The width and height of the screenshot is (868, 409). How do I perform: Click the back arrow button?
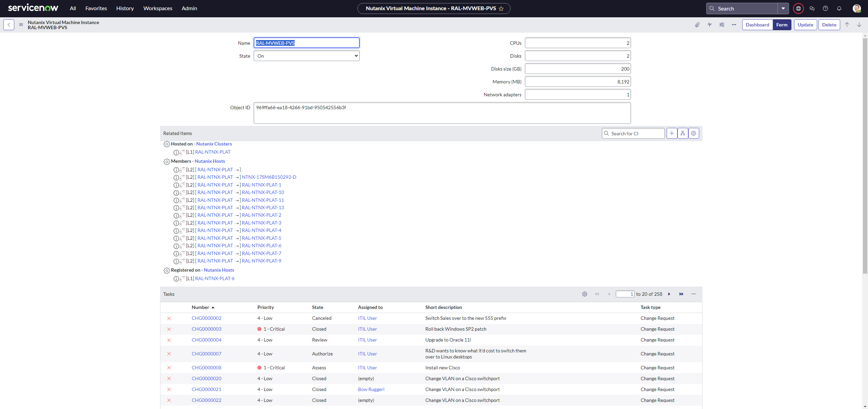[9, 25]
